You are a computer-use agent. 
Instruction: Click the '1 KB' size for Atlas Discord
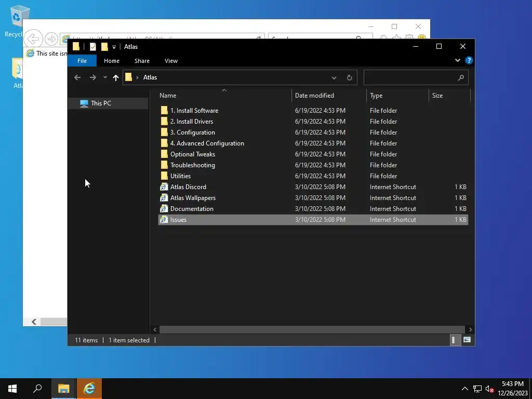point(460,187)
